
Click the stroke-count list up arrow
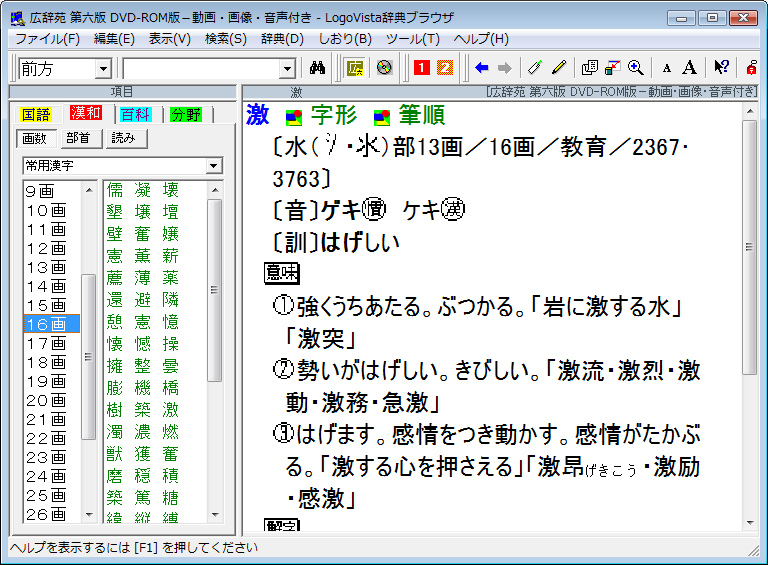click(89, 190)
